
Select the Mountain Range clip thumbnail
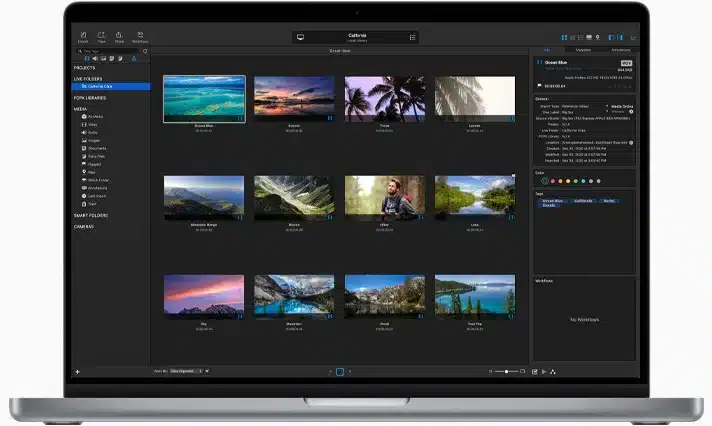coord(204,198)
